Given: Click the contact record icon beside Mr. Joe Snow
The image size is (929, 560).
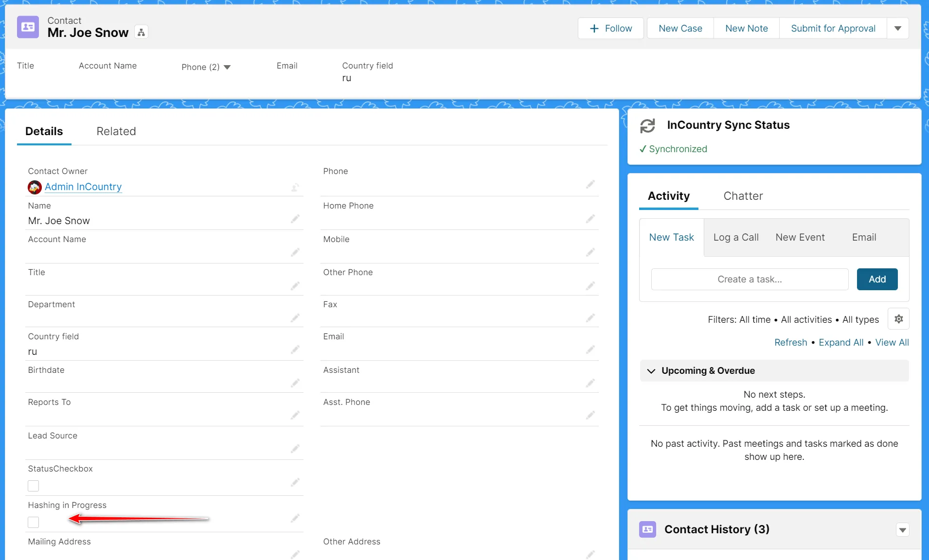Looking at the screenshot, I should [28, 27].
